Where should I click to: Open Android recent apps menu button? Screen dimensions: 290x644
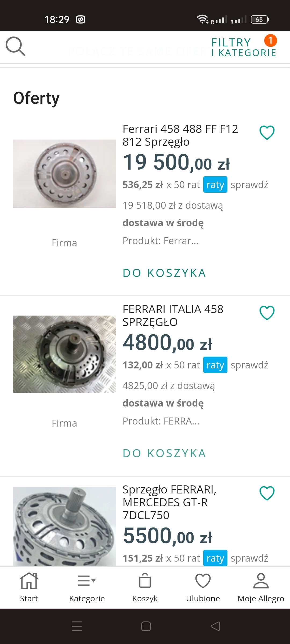[x=77, y=626]
